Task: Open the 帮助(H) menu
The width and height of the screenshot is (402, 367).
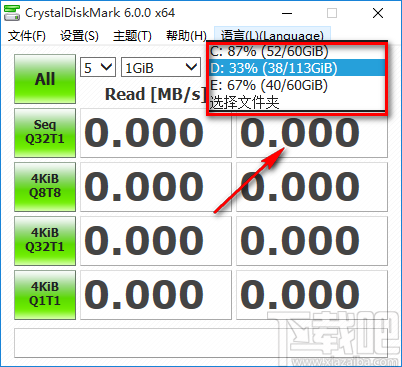Action: tap(186, 35)
